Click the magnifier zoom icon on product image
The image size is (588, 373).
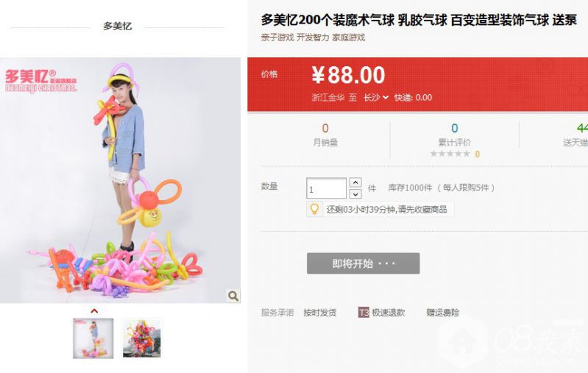tap(233, 296)
